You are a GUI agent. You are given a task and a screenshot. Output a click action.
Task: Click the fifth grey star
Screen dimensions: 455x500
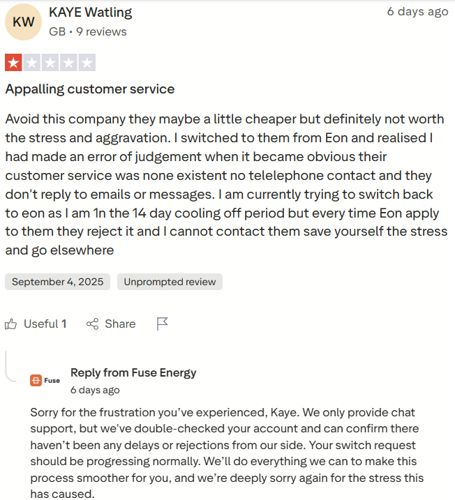[87, 63]
